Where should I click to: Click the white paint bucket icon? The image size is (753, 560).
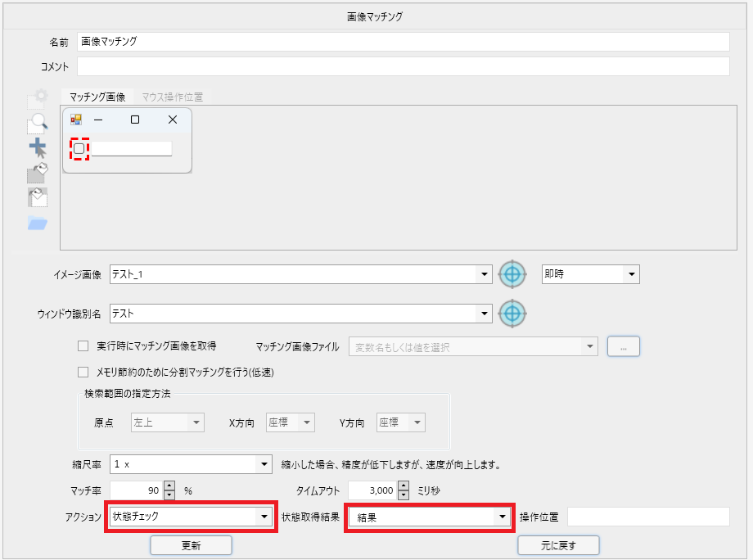click(x=38, y=197)
